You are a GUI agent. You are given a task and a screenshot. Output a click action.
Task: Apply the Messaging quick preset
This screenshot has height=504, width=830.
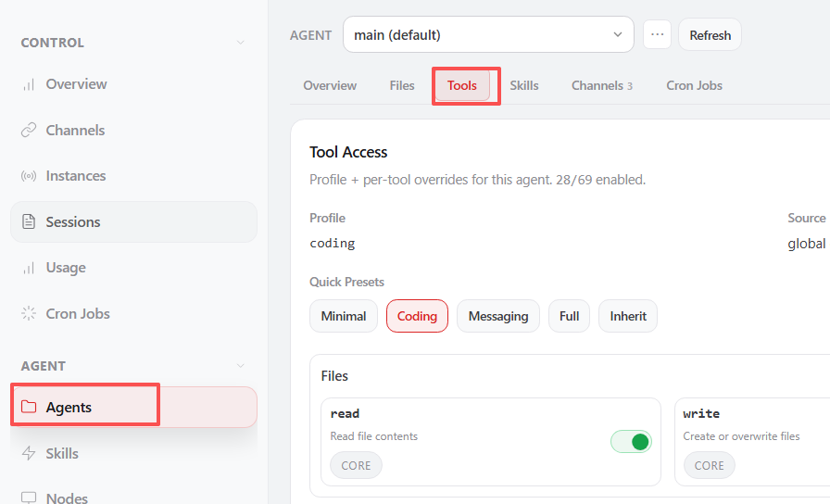[x=498, y=316]
